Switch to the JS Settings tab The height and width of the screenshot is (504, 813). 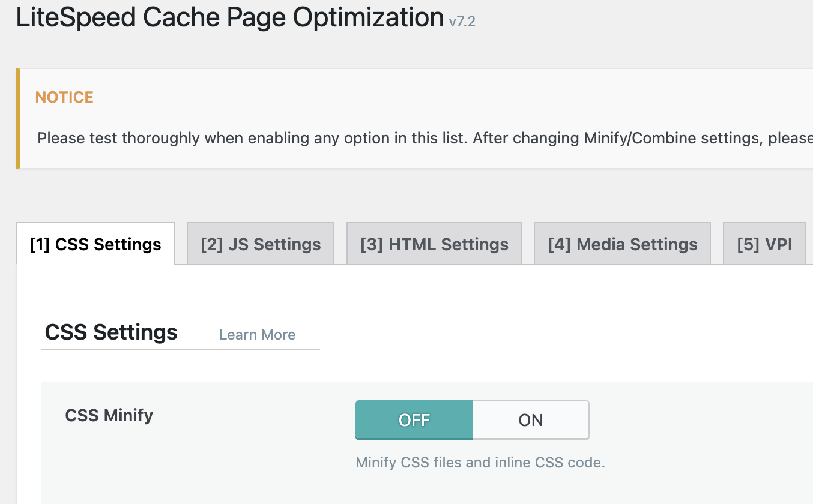coord(261,244)
